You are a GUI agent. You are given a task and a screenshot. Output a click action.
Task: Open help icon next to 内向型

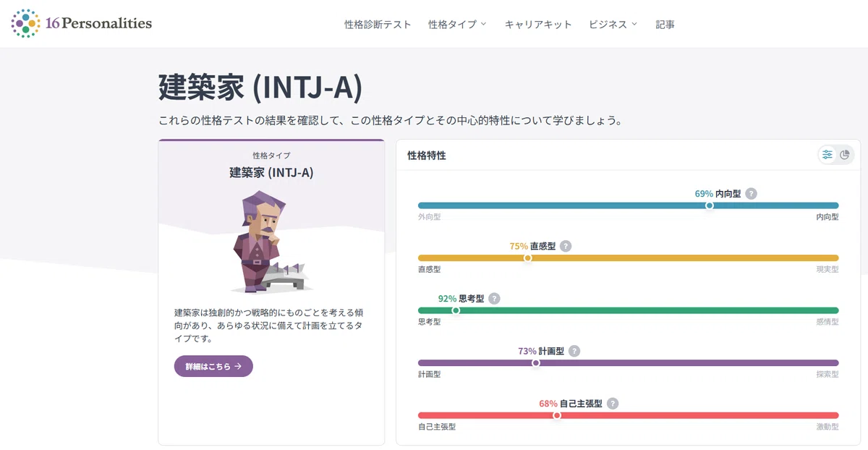pos(752,194)
